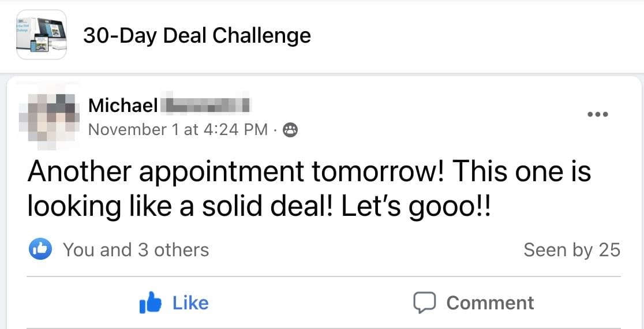Click the 30-Day Deal Challenge group title
The width and height of the screenshot is (644, 329).
(x=197, y=36)
